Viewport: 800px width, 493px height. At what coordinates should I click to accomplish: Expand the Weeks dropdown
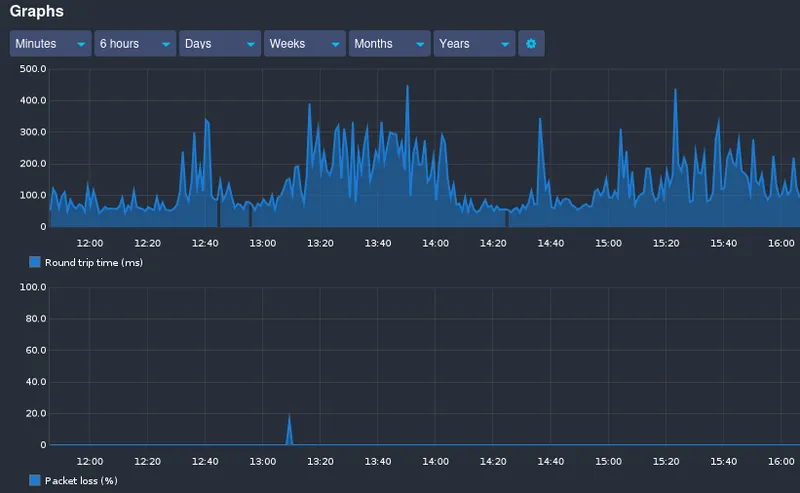pos(305,43)
